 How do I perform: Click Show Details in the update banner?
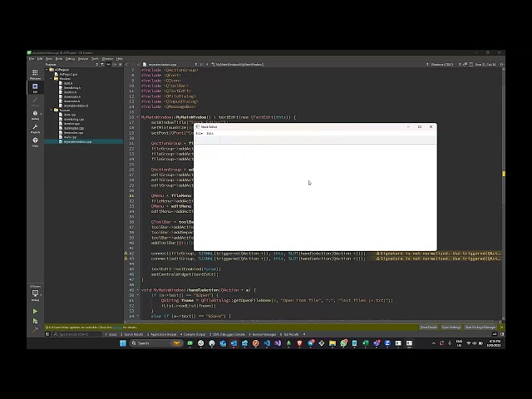click(429, 328)
